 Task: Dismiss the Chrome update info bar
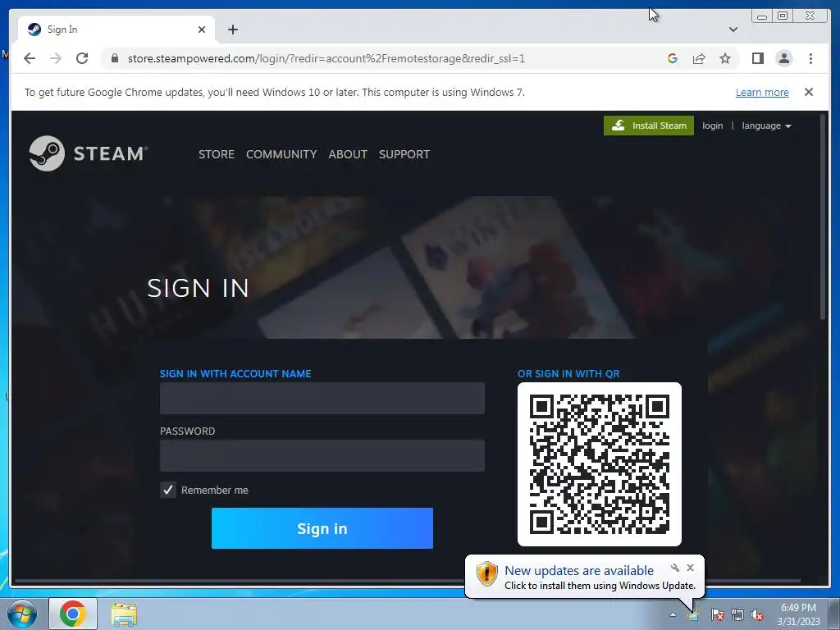pos(808,92)
